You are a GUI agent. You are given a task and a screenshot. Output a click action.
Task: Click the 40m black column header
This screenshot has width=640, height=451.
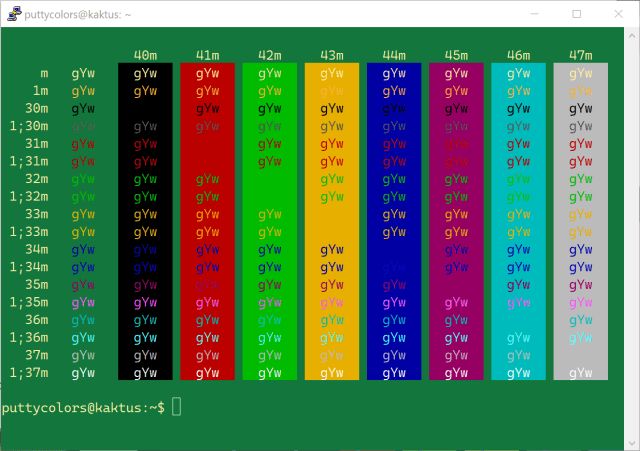click(x=145, y=55)
